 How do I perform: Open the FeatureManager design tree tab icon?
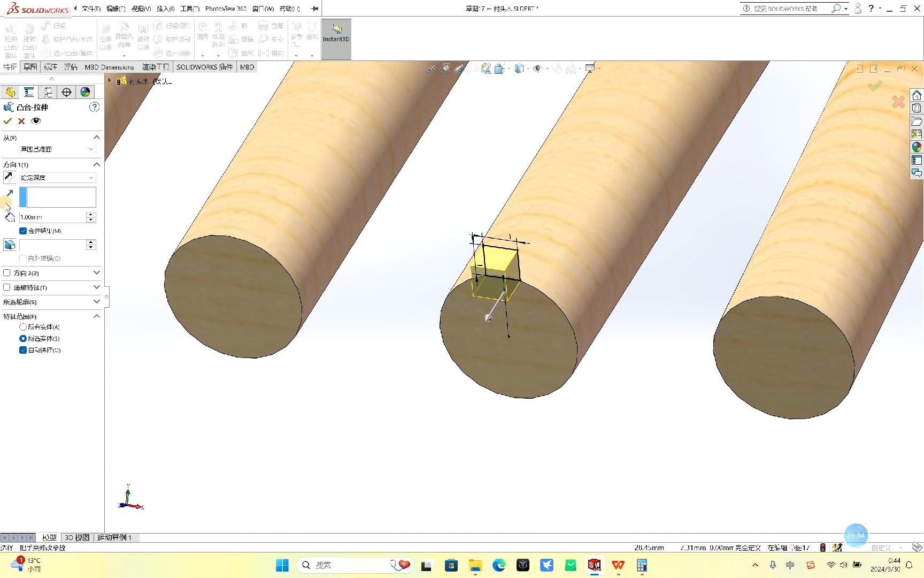pyautogui.click(x=10, y=92)
